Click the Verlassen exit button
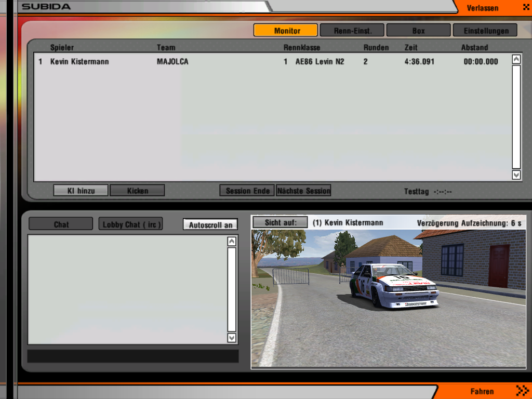 488,8
